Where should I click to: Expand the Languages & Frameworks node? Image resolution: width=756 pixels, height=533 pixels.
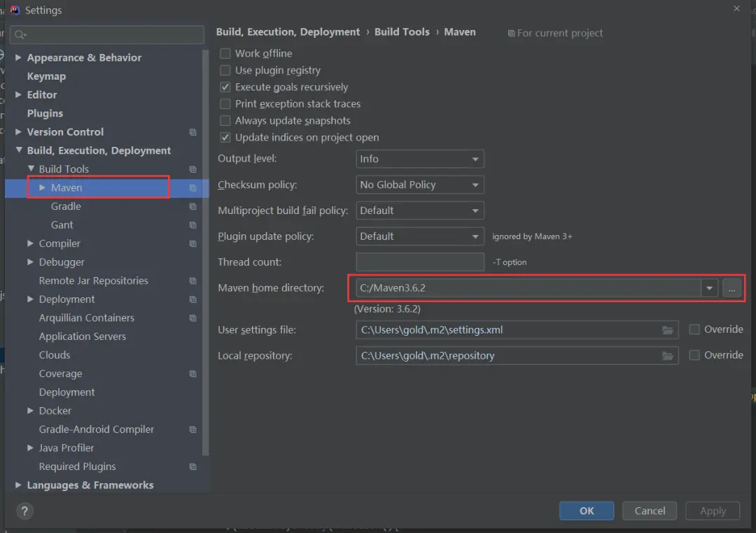18,485
